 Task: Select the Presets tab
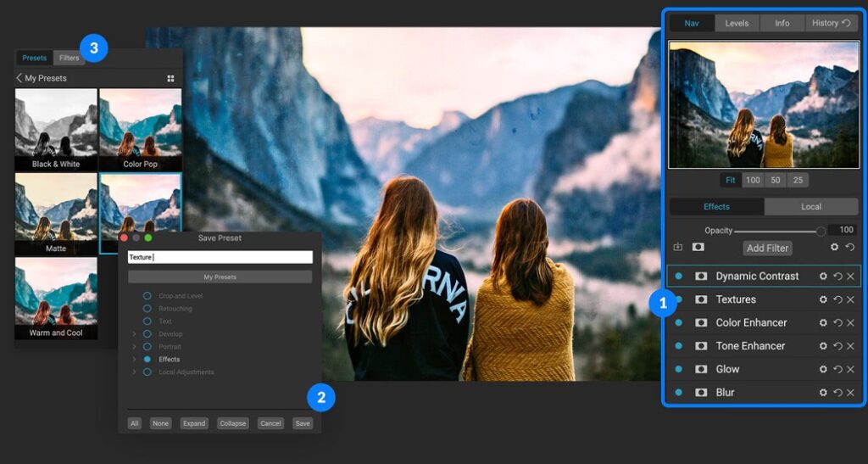coord(34,58)
